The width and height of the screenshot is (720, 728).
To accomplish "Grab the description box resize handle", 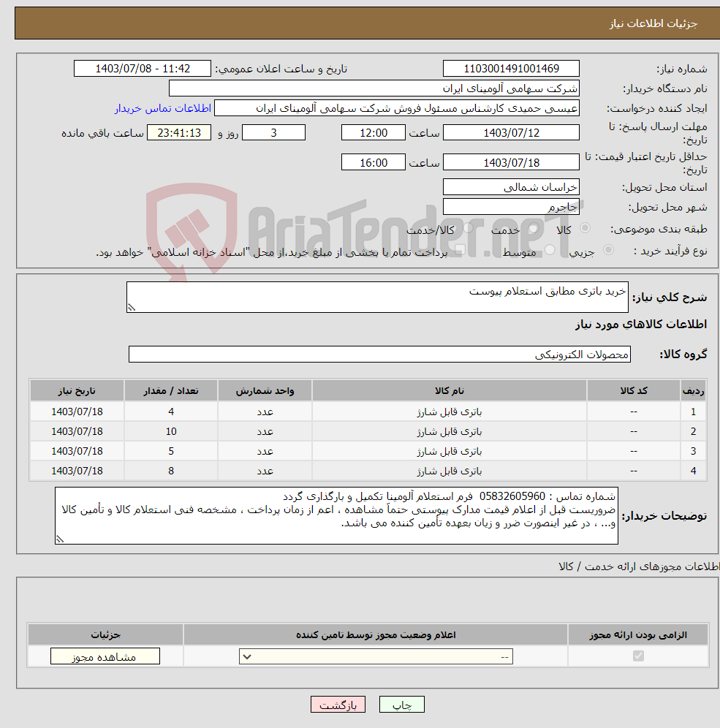I will [x=132, y=308].
